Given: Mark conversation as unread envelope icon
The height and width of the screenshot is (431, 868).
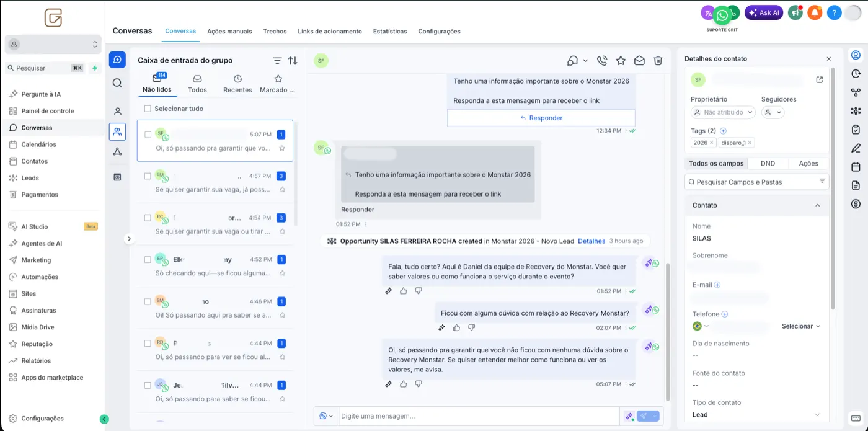Looking at the screenshot, I should coord(639,61).
